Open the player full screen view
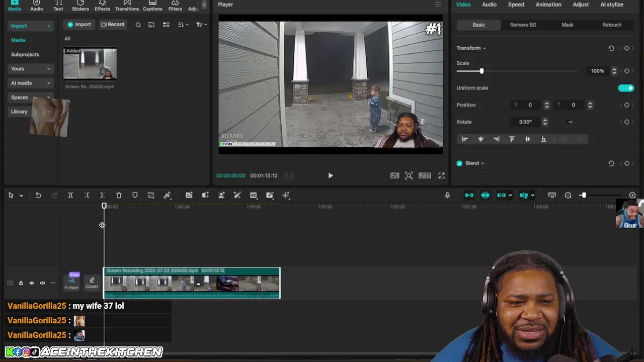This screenshot has height=362, width=644. (441, 175)
